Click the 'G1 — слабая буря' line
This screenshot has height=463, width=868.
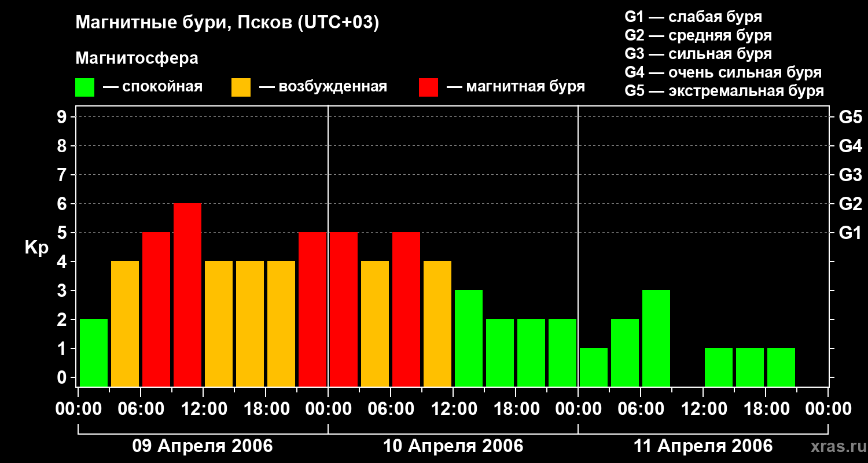[x=693, y=16]
